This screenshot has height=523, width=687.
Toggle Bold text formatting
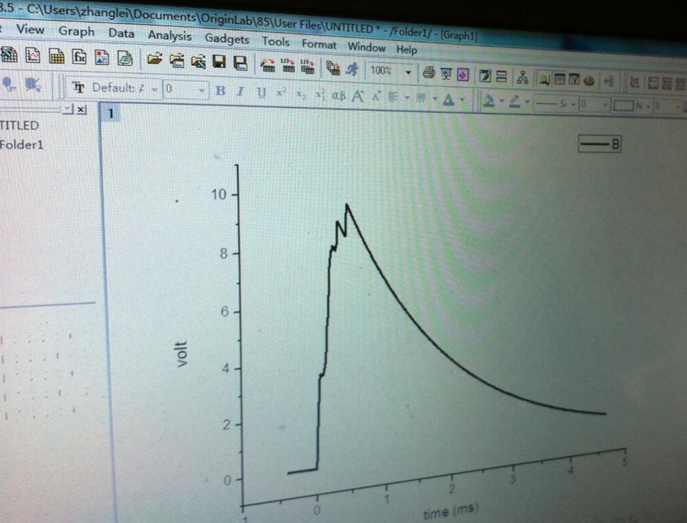pos(221,91)
